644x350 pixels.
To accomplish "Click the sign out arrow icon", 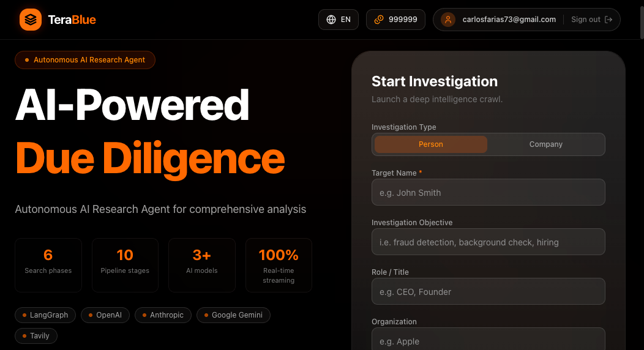I will pyautogui.click(x=608, y=20).
